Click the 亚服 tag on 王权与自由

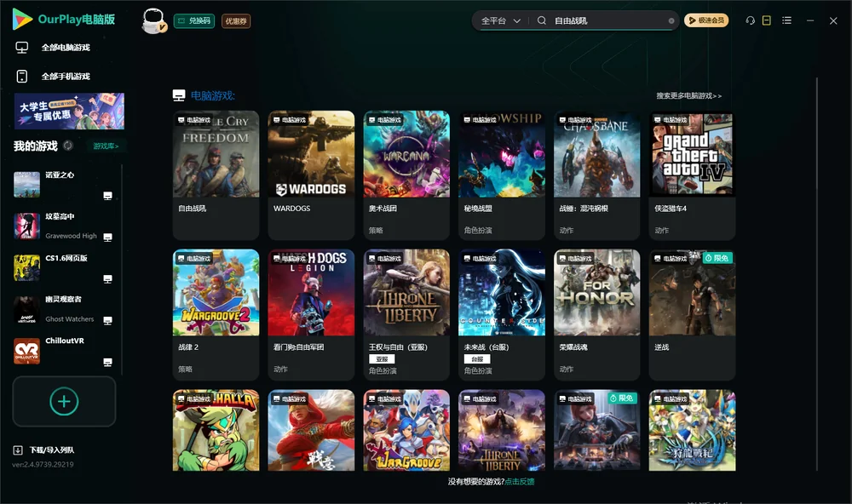click(382, 359)
